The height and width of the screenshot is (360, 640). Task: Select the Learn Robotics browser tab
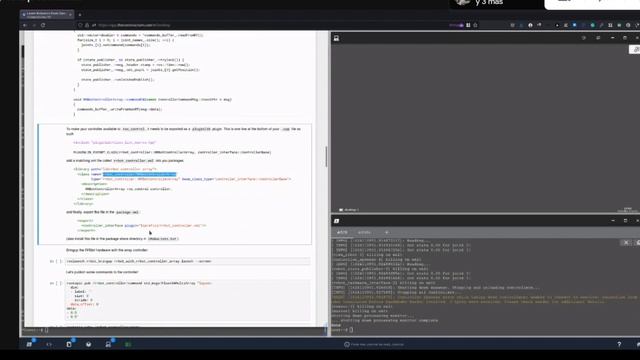click(46, 15)
